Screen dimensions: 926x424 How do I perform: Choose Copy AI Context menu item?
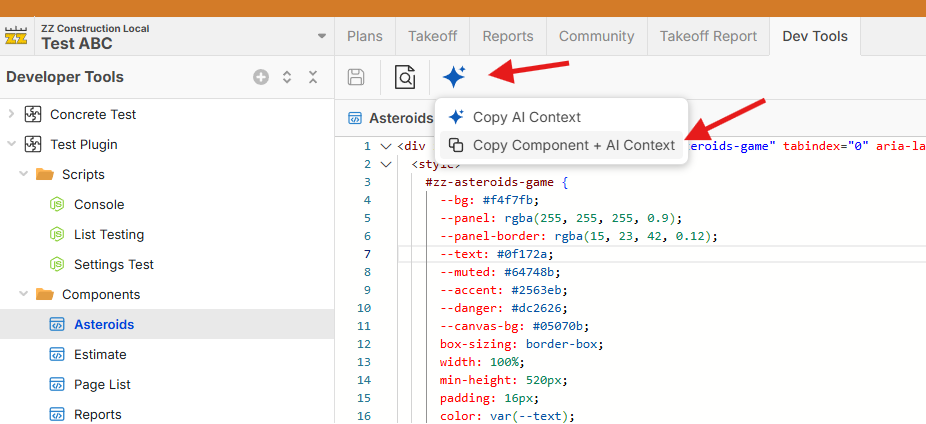tap(562, 117)
